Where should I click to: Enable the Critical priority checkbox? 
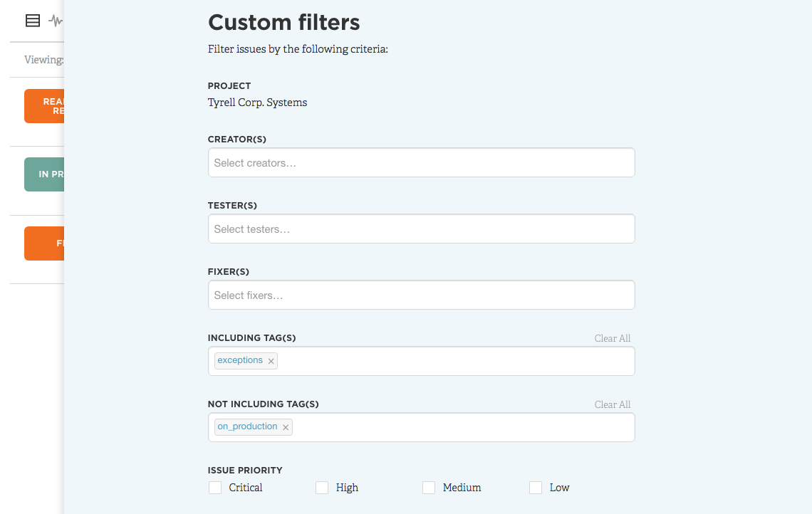(x=215, y=488)
